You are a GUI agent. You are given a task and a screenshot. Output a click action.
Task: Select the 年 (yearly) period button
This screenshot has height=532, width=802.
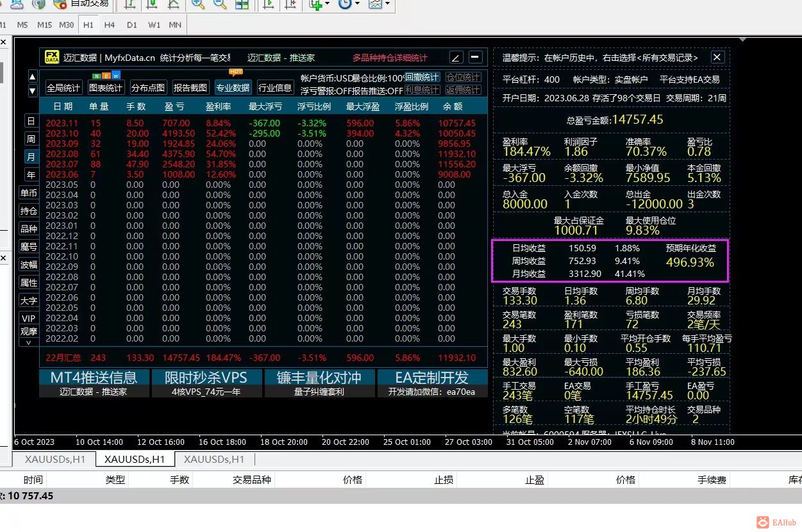click(x=31, y=175)
